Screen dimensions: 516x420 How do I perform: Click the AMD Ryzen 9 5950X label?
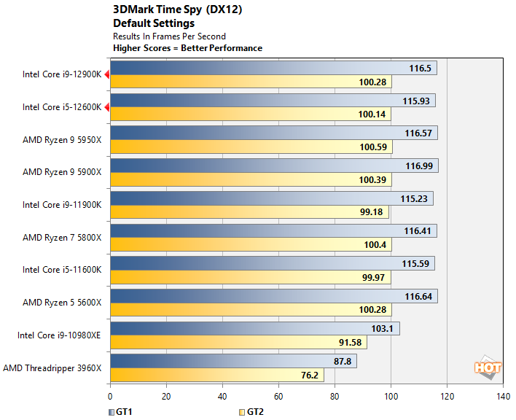(61, 139)
